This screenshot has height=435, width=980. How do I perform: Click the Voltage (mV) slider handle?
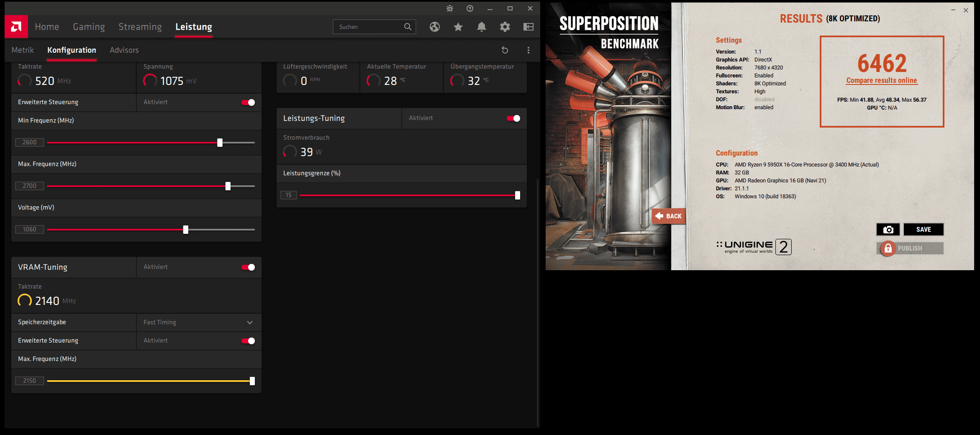click(186, 230)
